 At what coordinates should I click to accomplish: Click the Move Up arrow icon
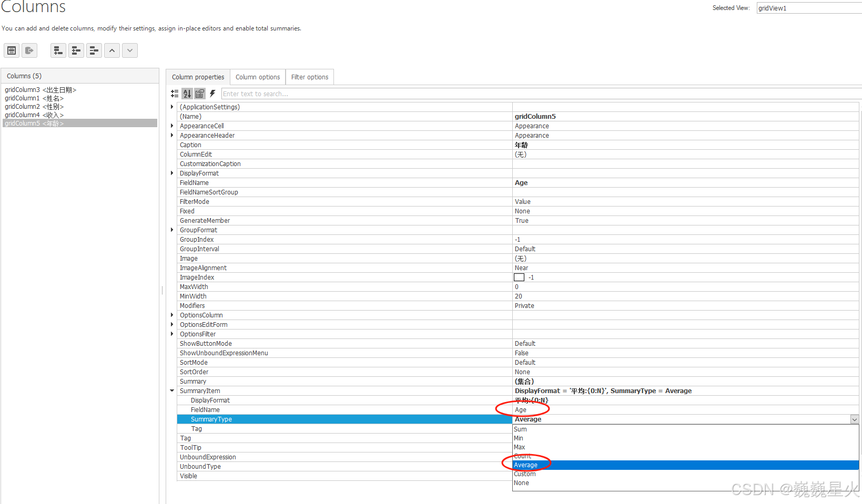(112, 50)
